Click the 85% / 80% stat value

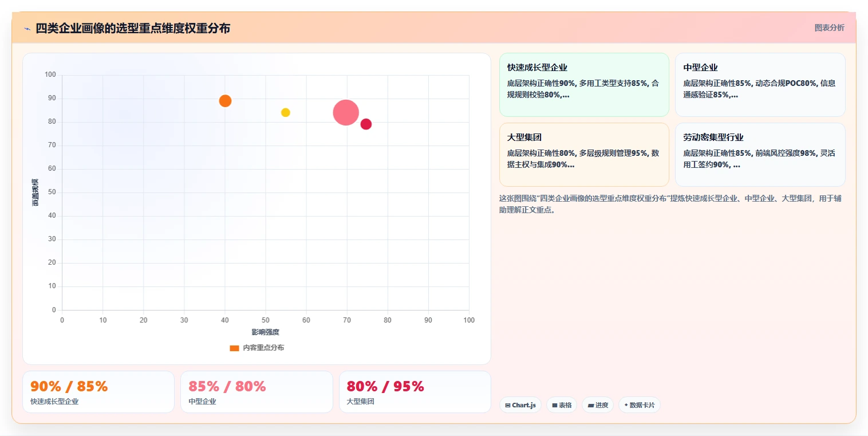(x=227, y=387)
